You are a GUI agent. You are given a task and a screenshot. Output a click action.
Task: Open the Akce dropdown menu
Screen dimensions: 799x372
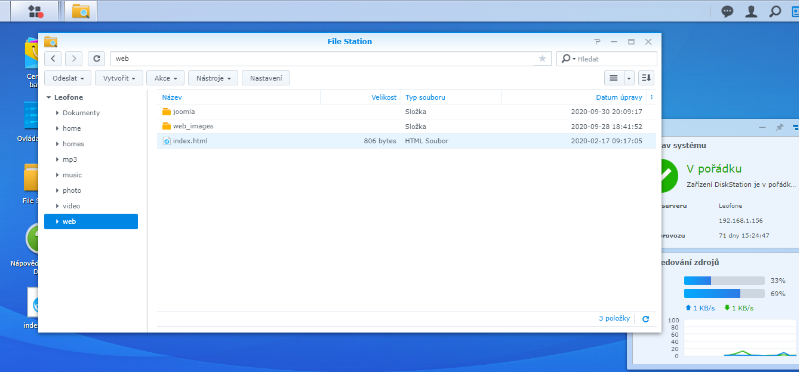point(166,78)
